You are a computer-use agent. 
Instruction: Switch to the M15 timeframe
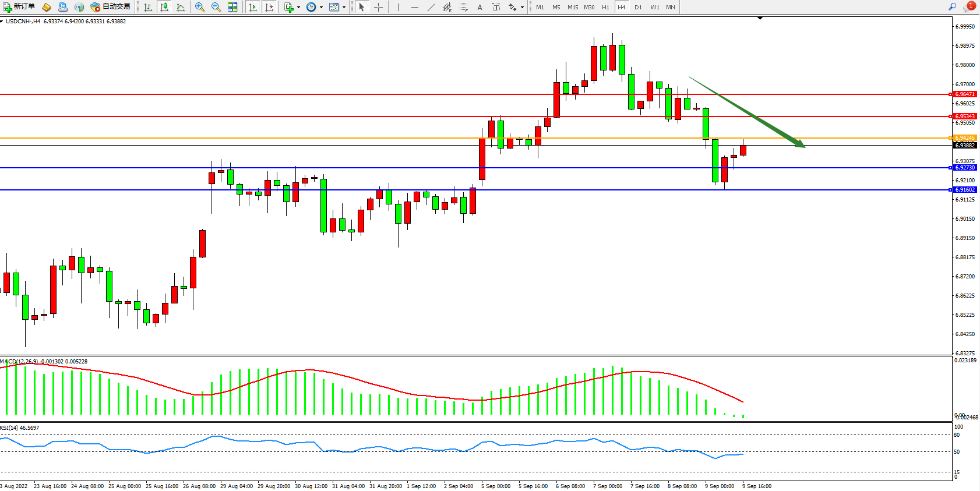pyautogui.click(x=573, y=7)
